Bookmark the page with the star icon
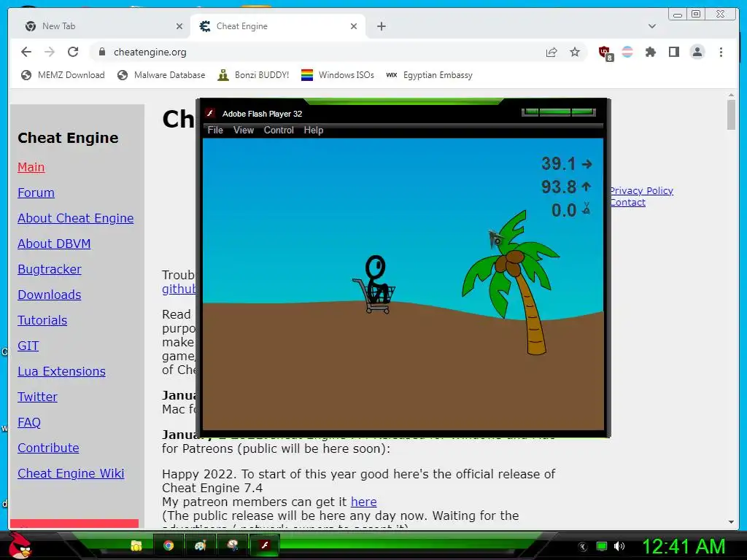 (575, 52)
